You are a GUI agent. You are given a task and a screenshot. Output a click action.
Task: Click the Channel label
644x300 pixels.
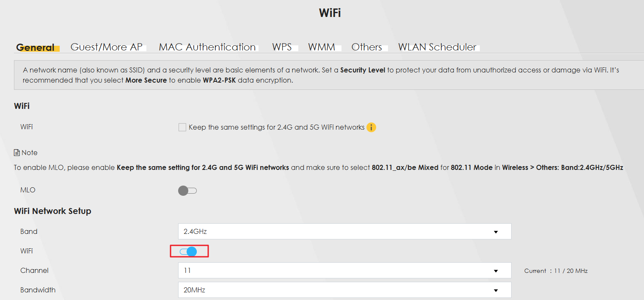[34, 270]
